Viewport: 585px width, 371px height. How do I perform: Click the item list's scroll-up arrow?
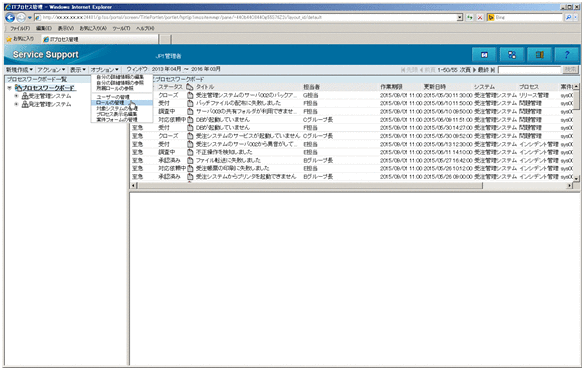coord(577,87)
